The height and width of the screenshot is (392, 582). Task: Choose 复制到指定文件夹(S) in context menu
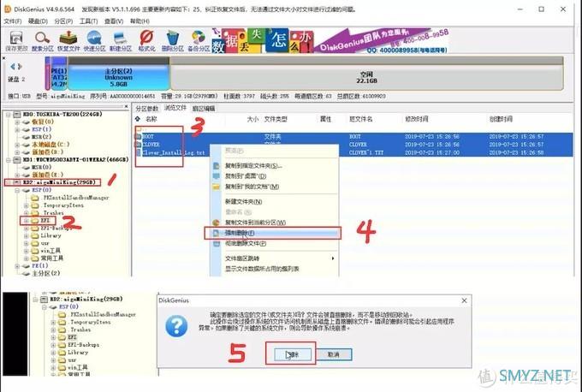point(275,165)
